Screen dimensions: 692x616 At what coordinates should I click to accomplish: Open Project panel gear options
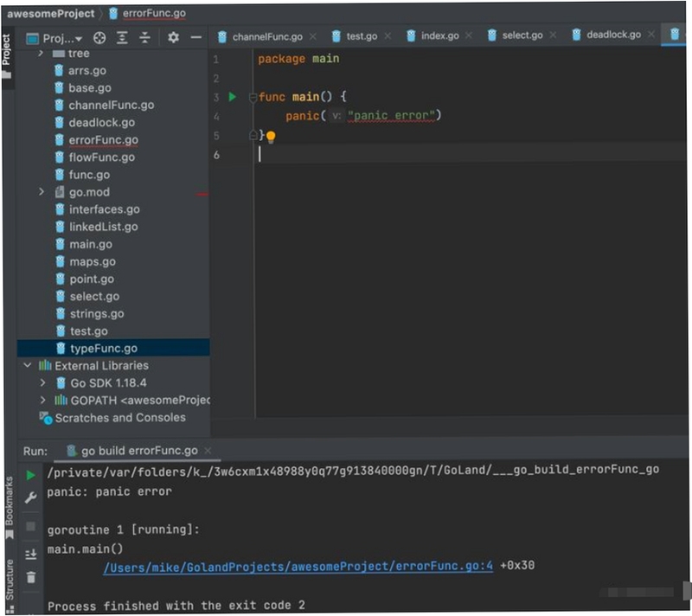tap(174, 38)
